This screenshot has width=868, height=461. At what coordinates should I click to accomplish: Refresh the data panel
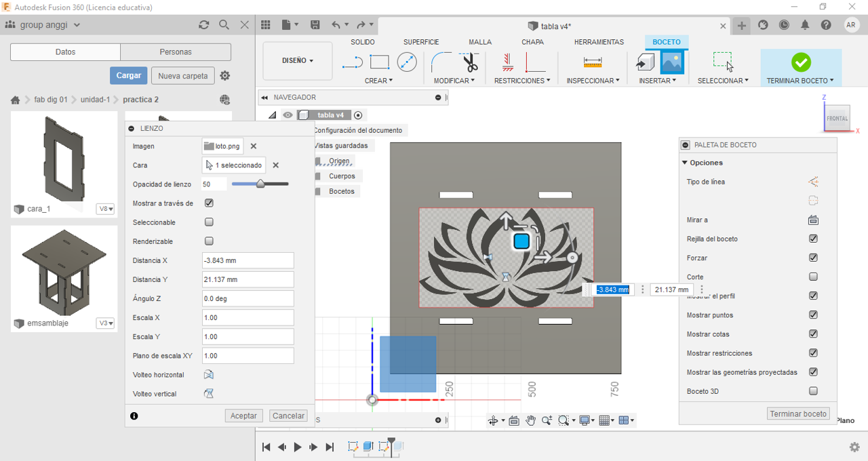click(x=203, y=24)
